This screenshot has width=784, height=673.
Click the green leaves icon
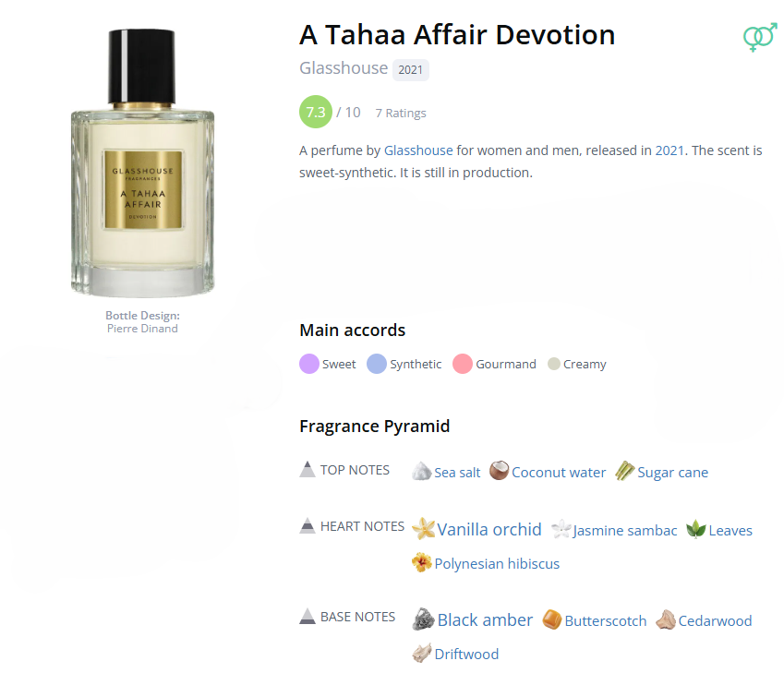coord(696,529)
